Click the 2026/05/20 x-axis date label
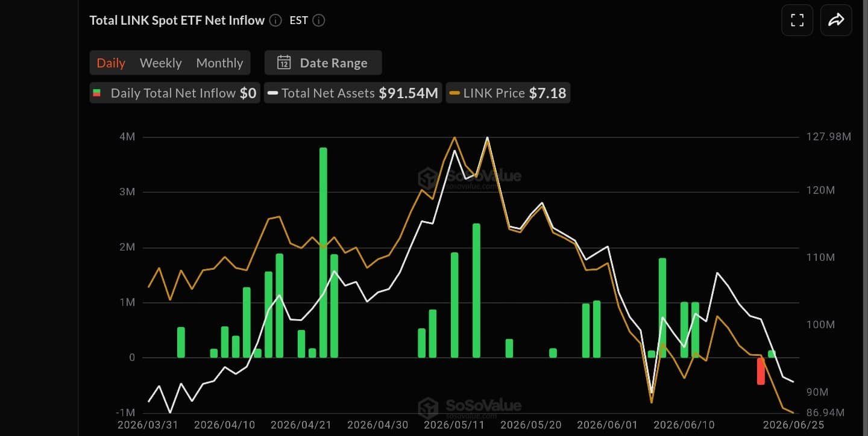The width and height of the screenshot is (868, 436). pyautogui.click(x=531, y=425)
